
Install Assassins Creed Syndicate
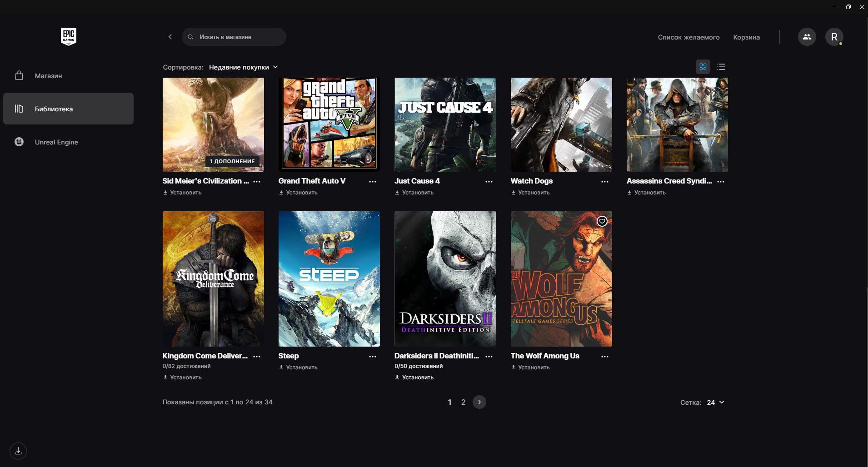646,193
